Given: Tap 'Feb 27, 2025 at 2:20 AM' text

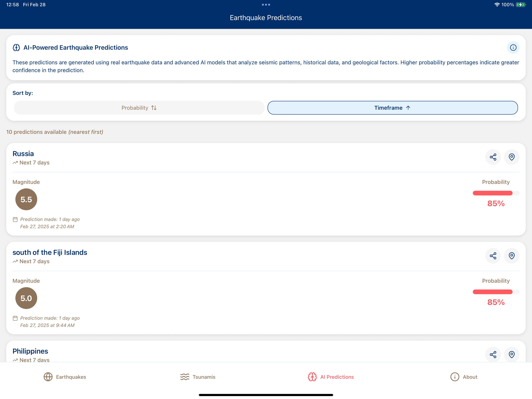Looking at the screenshot, I should [47, 226].
